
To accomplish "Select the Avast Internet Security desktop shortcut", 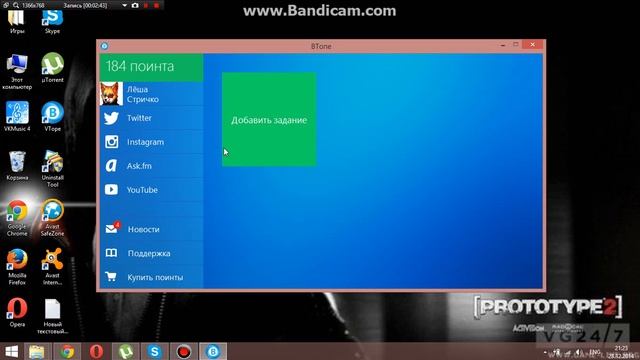I will 52,267.
